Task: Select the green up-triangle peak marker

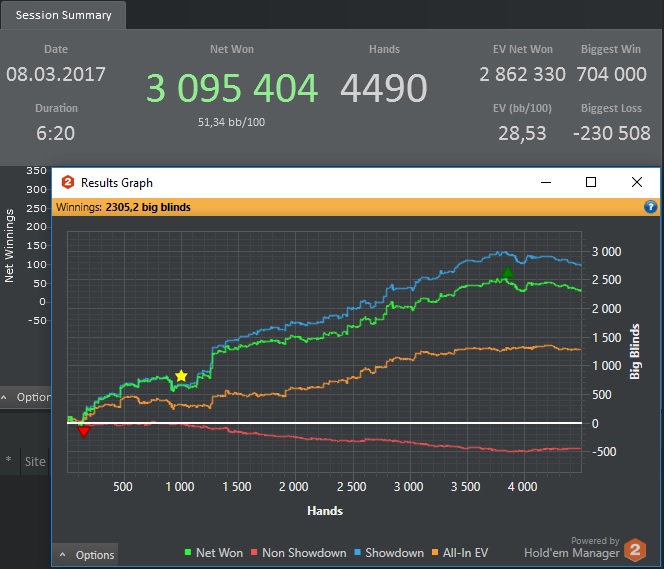Action: tap(507, 272)
